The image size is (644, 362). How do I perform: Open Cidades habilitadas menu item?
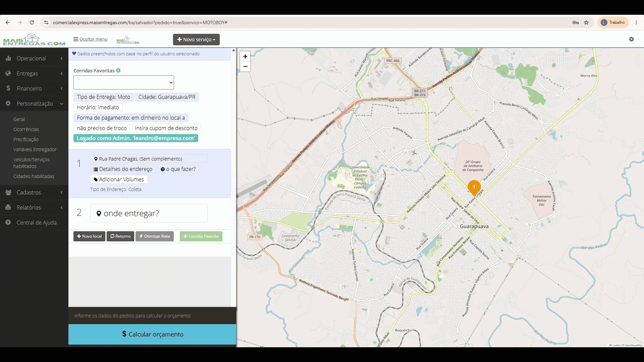coord(34,176)
